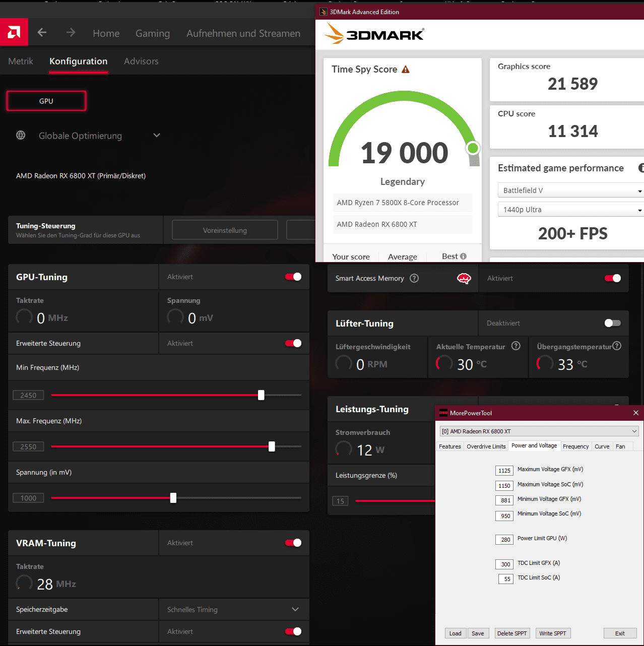Click the Max. Frequenz slider handle
Screen dimensions: 644x646
272,446
